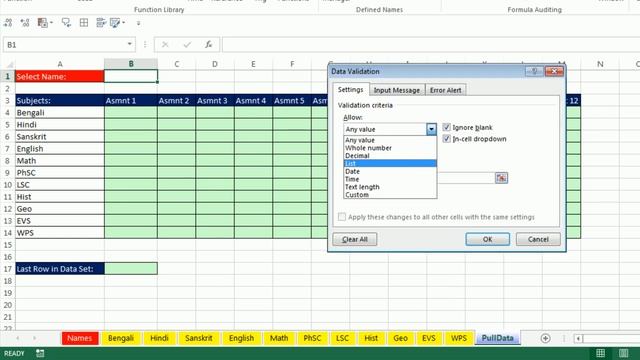Check Apply these changes to all other cells
Image resolution: width=640 pixels, height=360 pixels.
click(342, 217)
